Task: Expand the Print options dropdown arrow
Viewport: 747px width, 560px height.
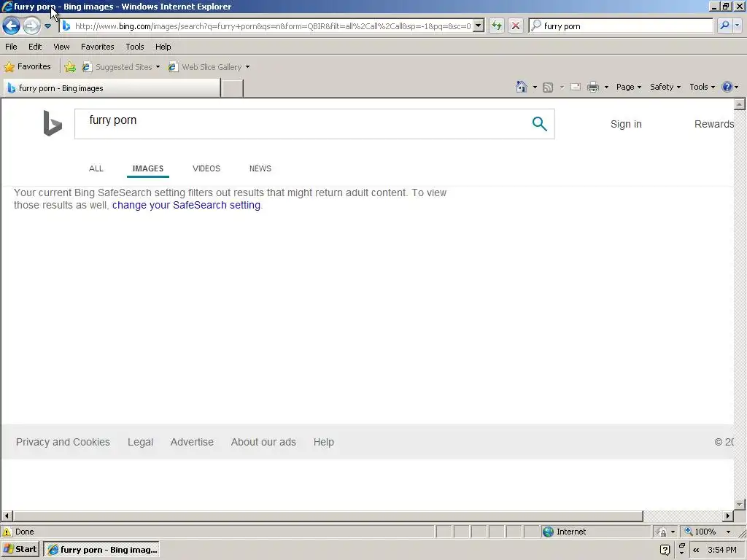Action: coord(606,87)
